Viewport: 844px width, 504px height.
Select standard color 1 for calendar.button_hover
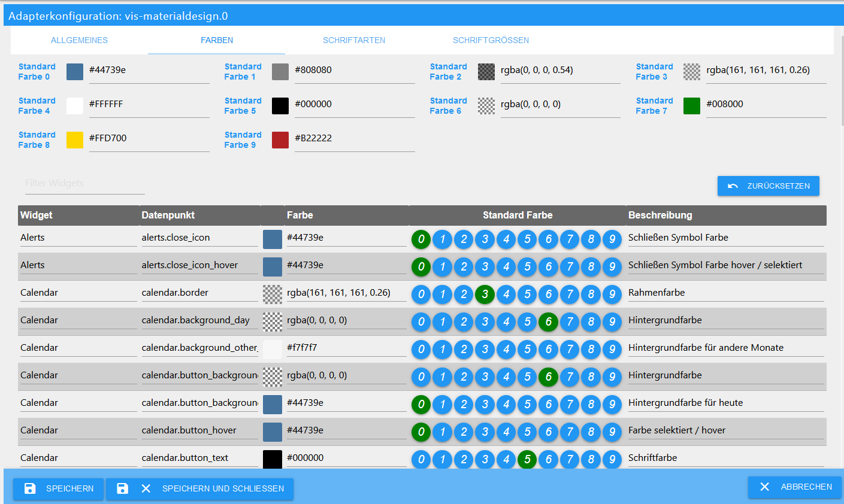pos(442,432)
